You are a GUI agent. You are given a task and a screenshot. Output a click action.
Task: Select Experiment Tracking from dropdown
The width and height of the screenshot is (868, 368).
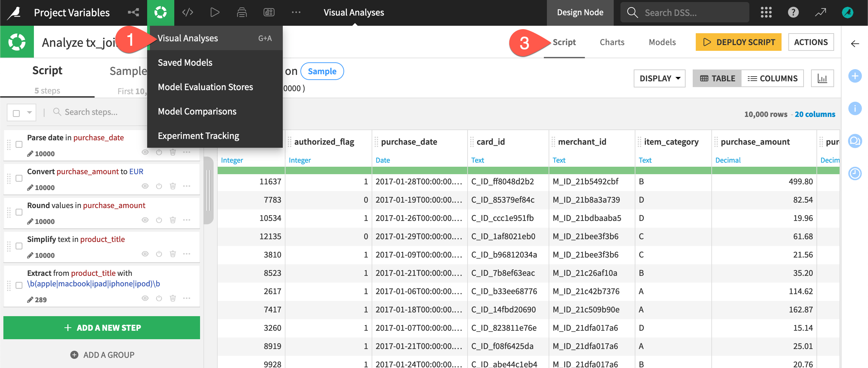pyautogui.click(x=198, y=135)
